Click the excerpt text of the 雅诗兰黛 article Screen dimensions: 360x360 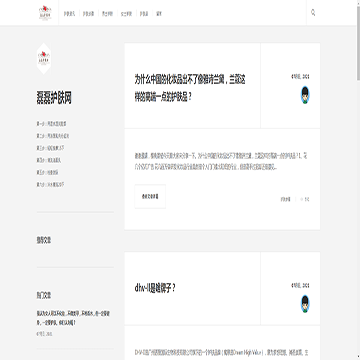tap(221, 162)
